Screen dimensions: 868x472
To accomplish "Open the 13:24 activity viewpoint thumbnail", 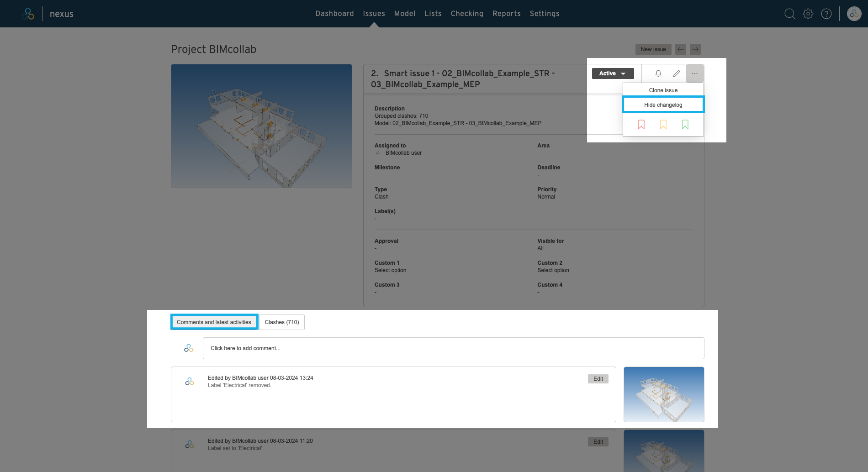I will coord(664,394).
